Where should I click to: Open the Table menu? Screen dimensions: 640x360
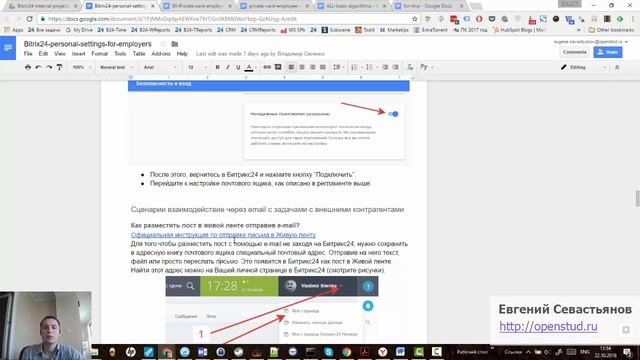[x=139, y=54]
